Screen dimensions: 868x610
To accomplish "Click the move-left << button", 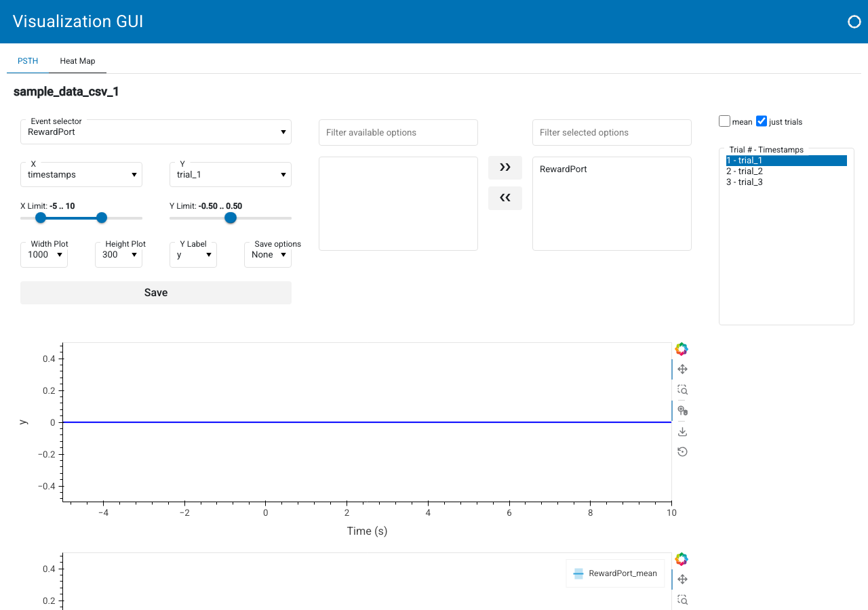I will [x=505, y=198].
